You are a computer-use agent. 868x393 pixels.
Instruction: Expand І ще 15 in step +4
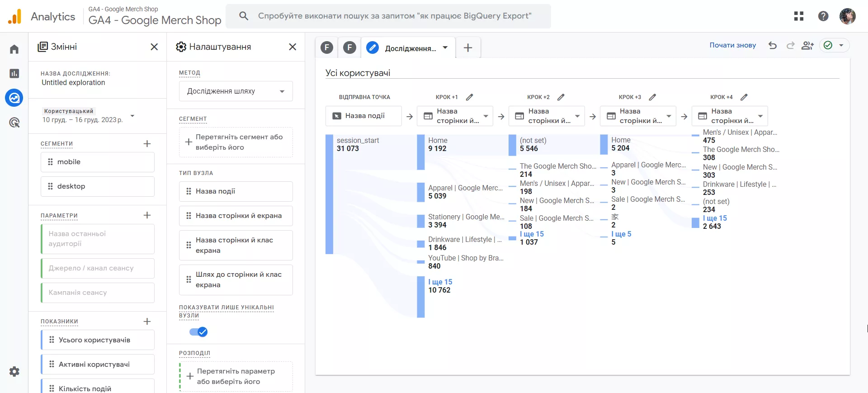(715, 218)
